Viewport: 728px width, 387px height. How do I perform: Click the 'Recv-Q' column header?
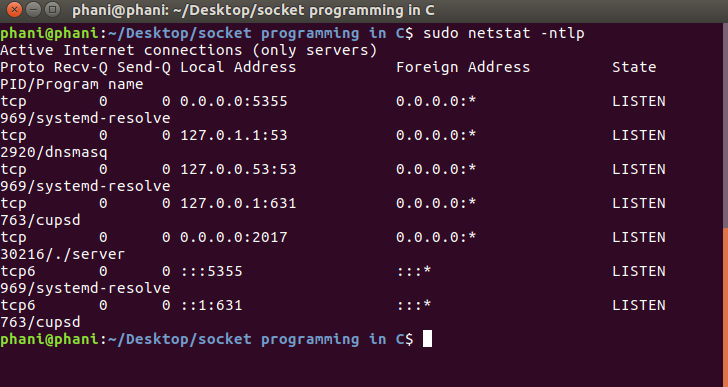pos(81,67)
